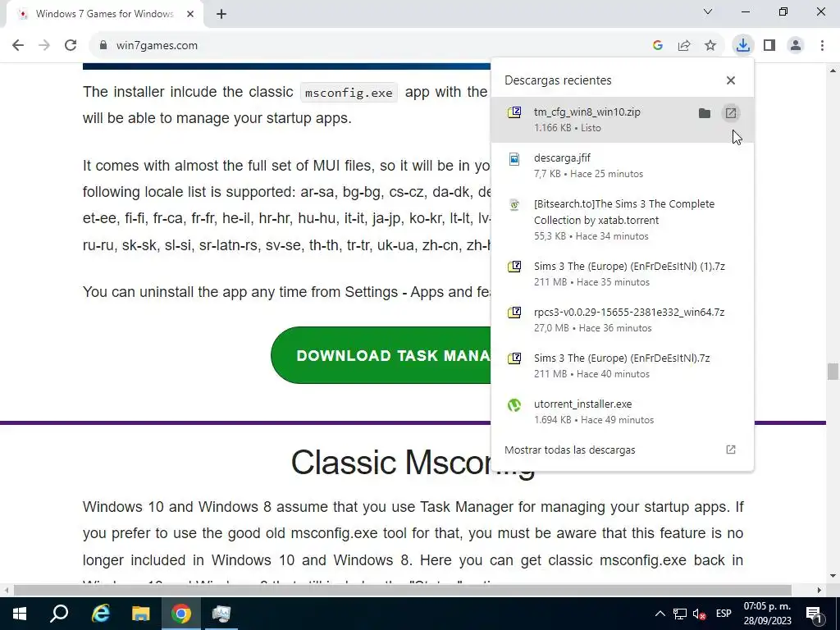This screenshot has width=840, height=630.
Task: Click the Chrome taskbar icon
Action: (x=181, y=614)
